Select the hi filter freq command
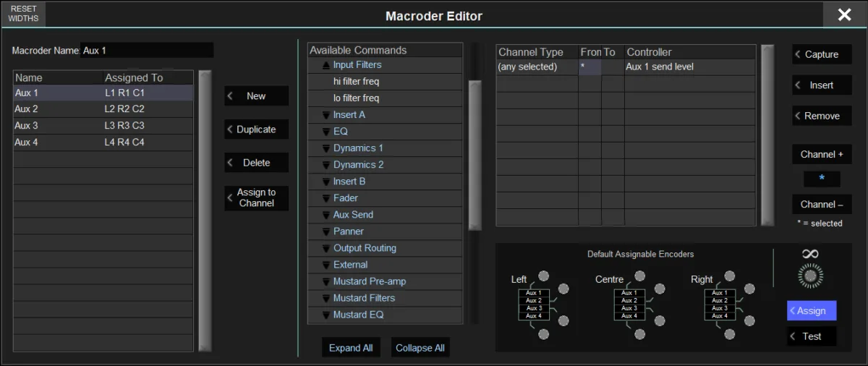Screen dimensions: 868x366 click(385, 82)
